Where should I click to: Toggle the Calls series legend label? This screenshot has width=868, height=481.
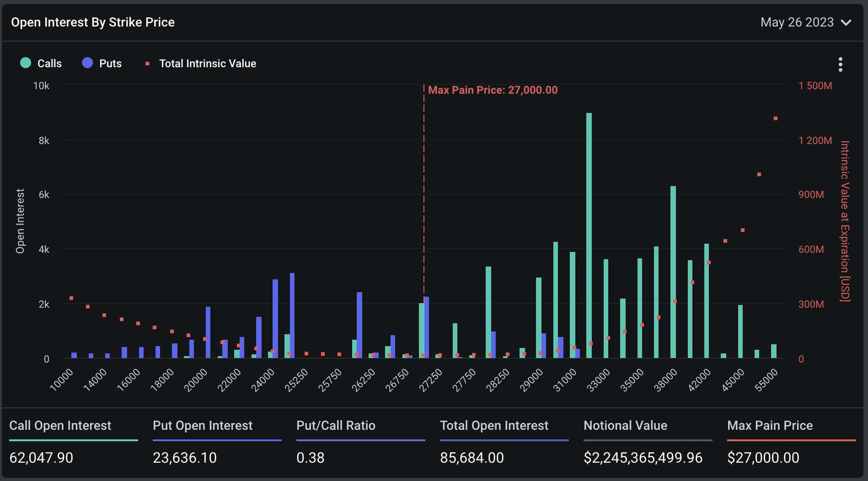pos(49,64)
